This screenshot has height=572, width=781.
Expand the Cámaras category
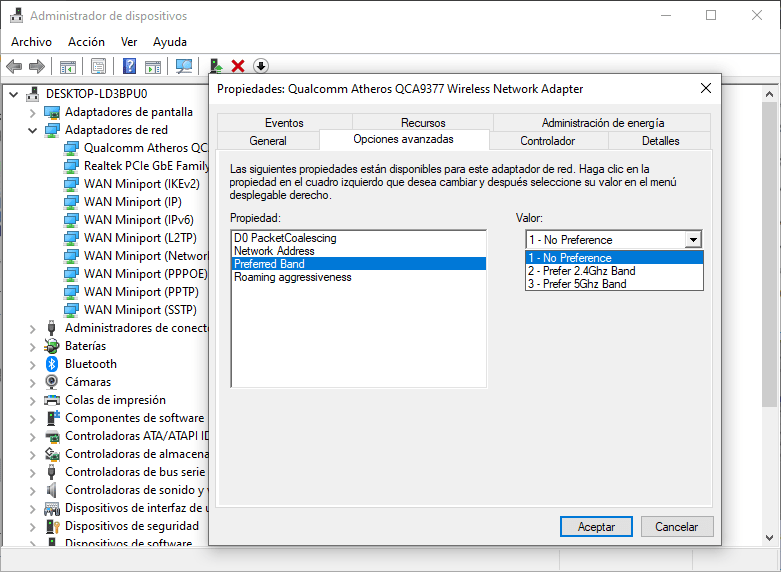33,382
